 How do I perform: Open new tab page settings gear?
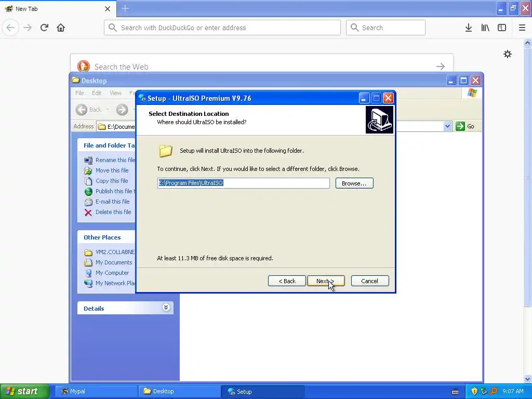tap(508, 54)
